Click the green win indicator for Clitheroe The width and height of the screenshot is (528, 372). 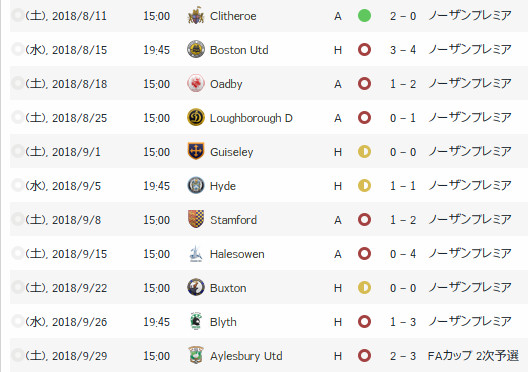(364, 15)
